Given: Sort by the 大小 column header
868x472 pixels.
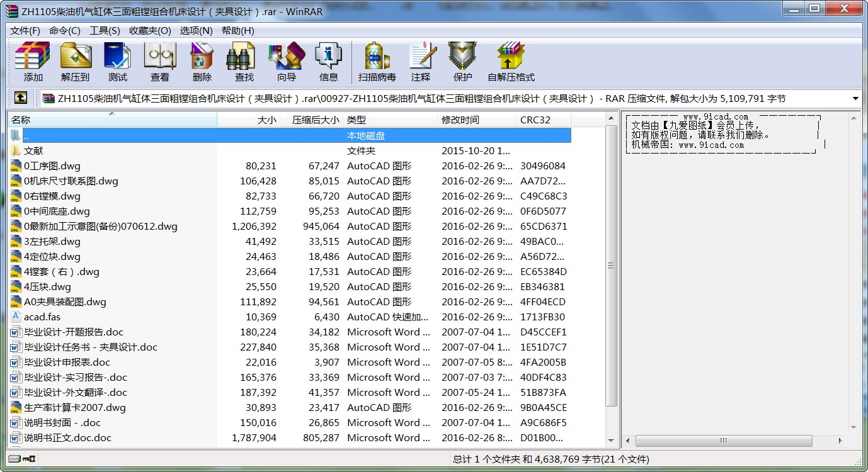Looking at the screenshot, I should [x=249, y=120].
